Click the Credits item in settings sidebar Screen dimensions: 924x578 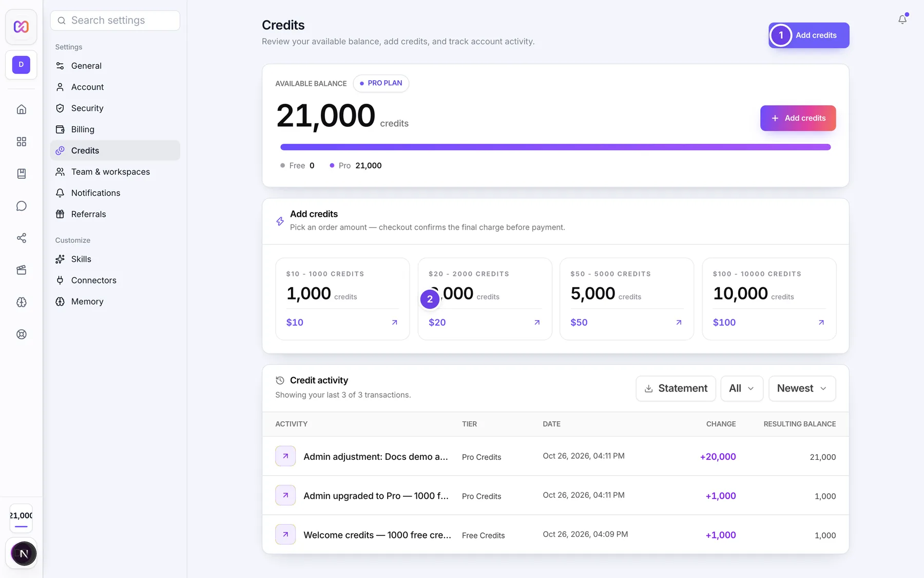point(115,151)
